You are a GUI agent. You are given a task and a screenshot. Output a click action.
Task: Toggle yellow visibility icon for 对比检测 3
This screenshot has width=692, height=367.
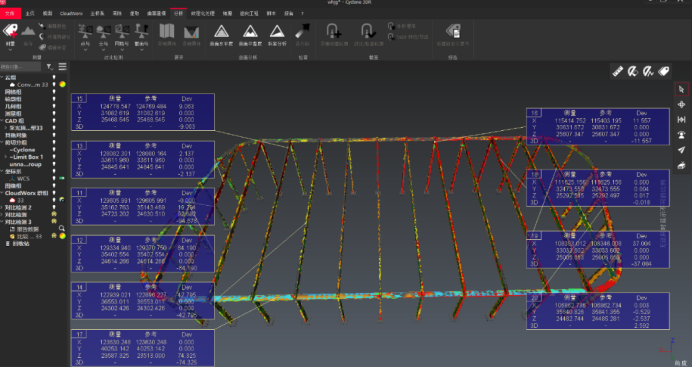pos(54,221)
